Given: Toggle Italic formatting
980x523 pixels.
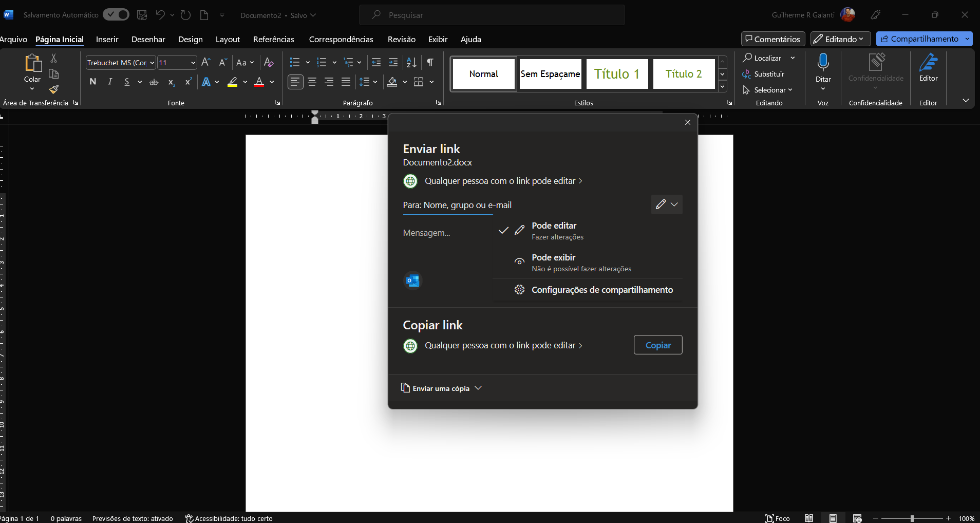Looking at the screenshot, I should pos(110,82).
